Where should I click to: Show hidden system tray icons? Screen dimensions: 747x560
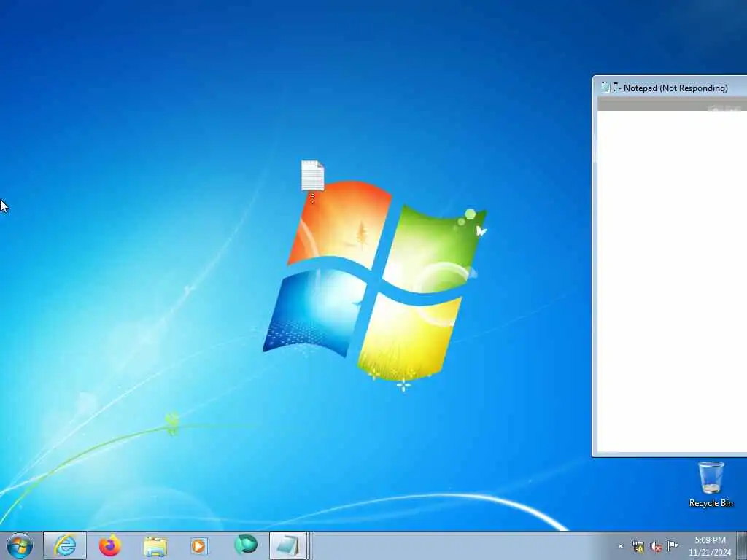coord(620,546)
